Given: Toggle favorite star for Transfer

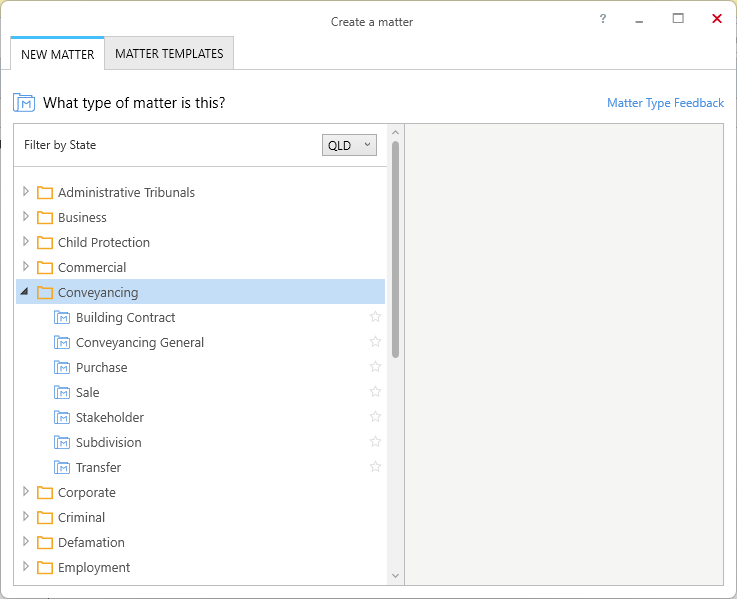Looking at the screenshot, I should [375, 466].
